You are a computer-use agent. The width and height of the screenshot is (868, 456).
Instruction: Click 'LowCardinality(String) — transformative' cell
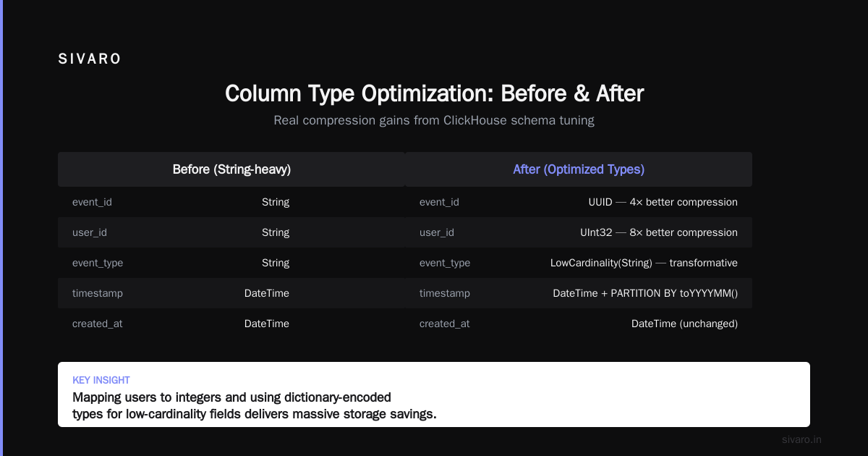coord(644,263)
